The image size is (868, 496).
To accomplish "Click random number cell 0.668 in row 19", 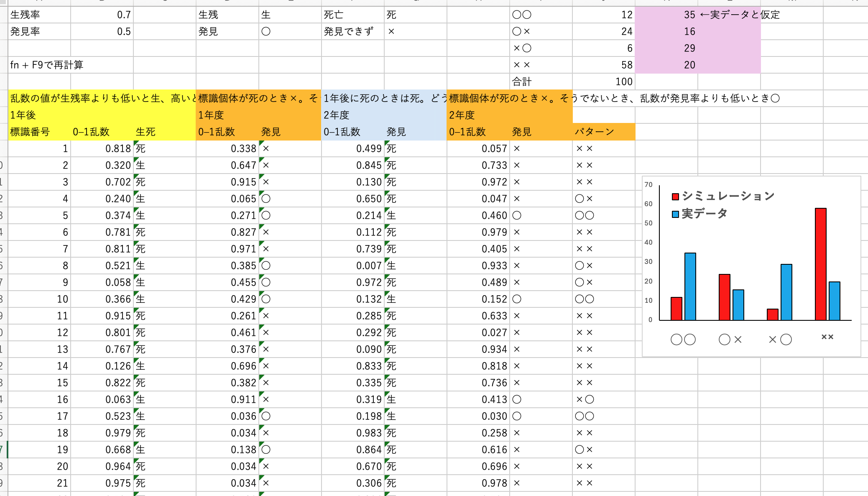I will pyautogui.click(x=102, y=450).
